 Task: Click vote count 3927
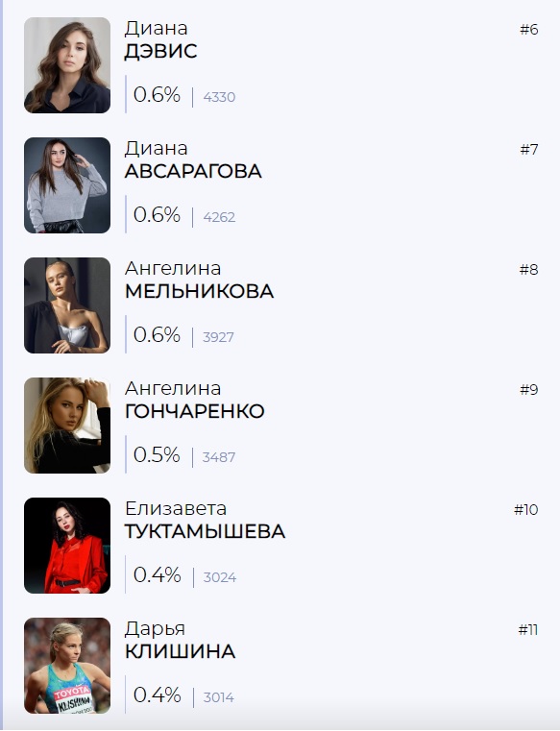coord(218,337)
